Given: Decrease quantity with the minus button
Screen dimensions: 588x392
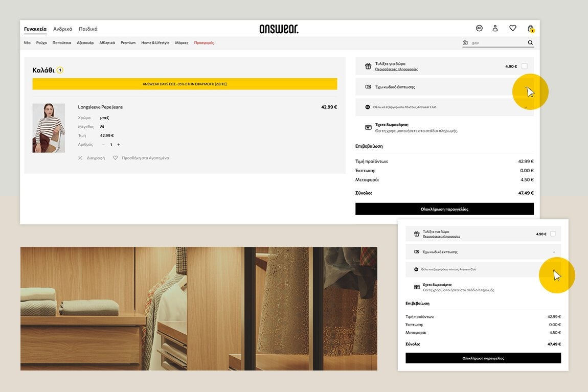Looking at the screenshot, I should coord(103,145).
